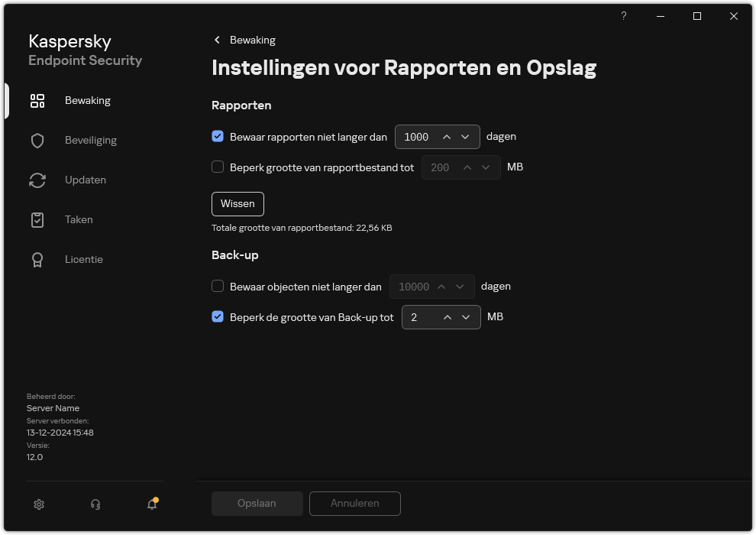
Task: Enable limiting report file size
Action: [x=218, y=167]
